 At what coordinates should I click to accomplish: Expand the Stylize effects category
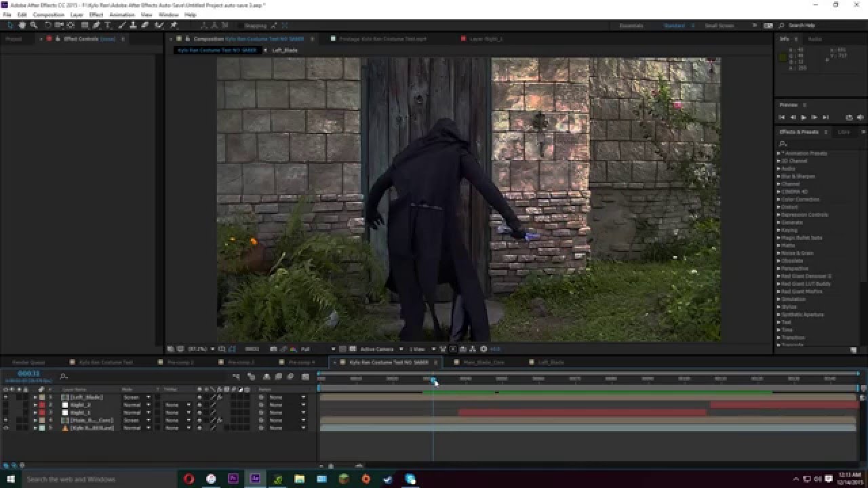778,307
